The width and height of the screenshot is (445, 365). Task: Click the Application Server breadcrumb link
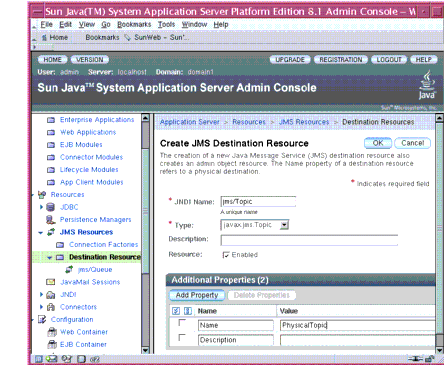190,122
